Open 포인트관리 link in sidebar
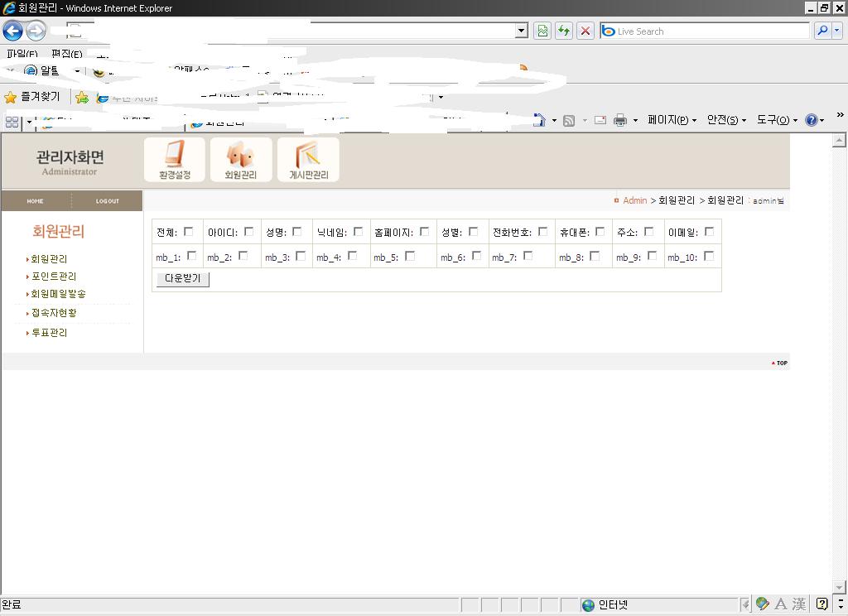The width and height of the screenshot is (848, 616). [x=54, y=277]
